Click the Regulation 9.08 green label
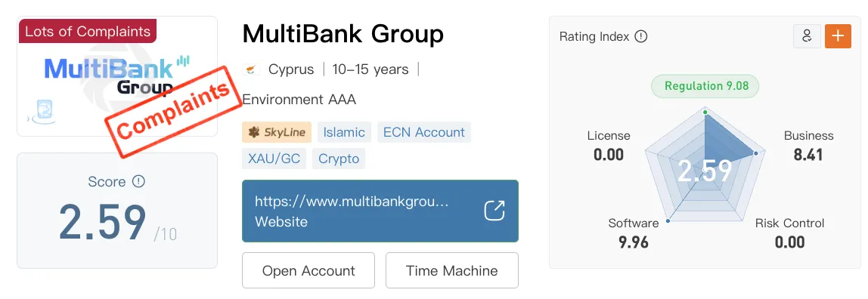 pos(705,86)
